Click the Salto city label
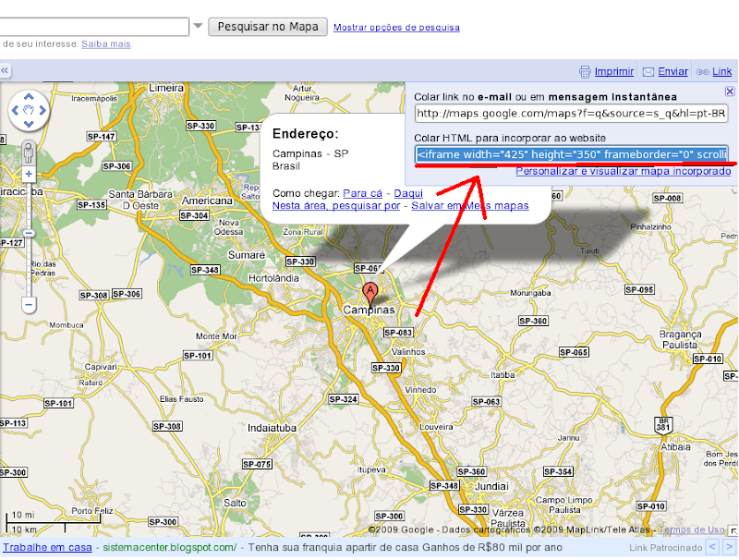The height and width of the screenshot is (560, 739). pyautogui.click(x=235, y=504)
